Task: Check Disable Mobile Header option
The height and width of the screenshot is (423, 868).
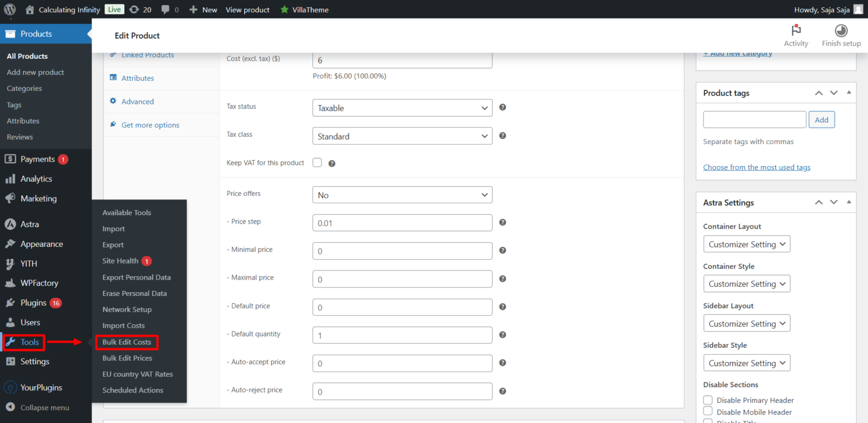Action: click(x=708, y=412)
